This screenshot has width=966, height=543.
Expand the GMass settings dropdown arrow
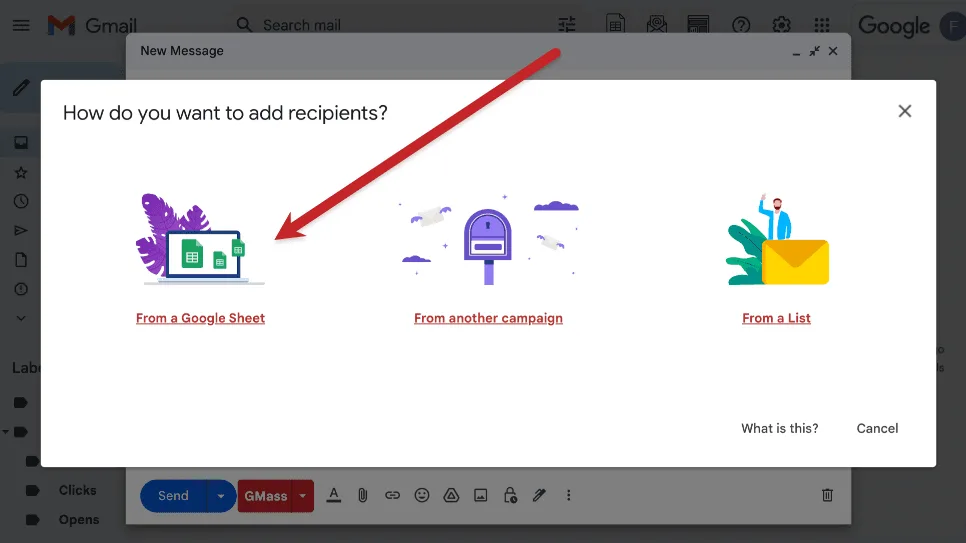(303, 496)
